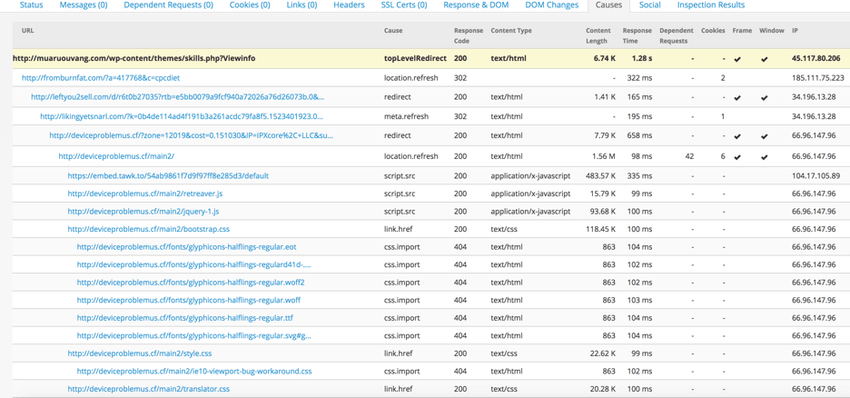Open the bootstrap.css link
This screenshot has width=850, height=398.
[149, 229]
